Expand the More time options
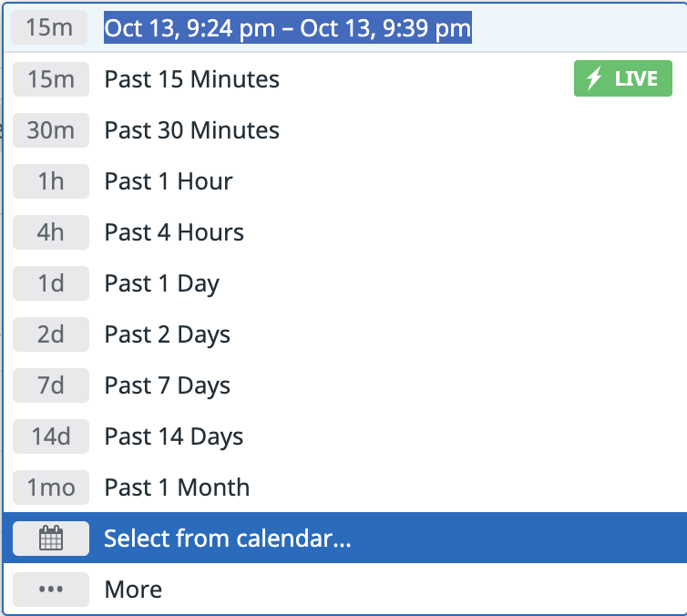 coord(344,590)
